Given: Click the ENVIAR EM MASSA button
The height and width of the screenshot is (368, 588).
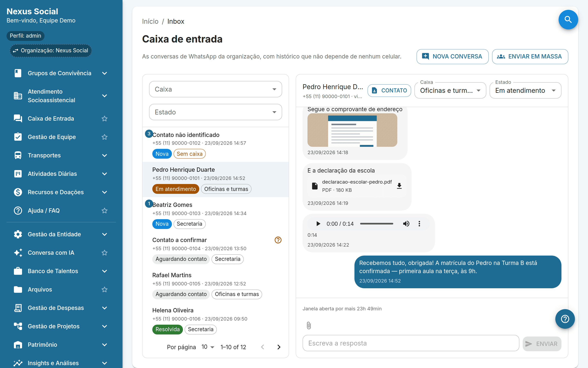Looking at the screenshot, I should coord(530,56).
